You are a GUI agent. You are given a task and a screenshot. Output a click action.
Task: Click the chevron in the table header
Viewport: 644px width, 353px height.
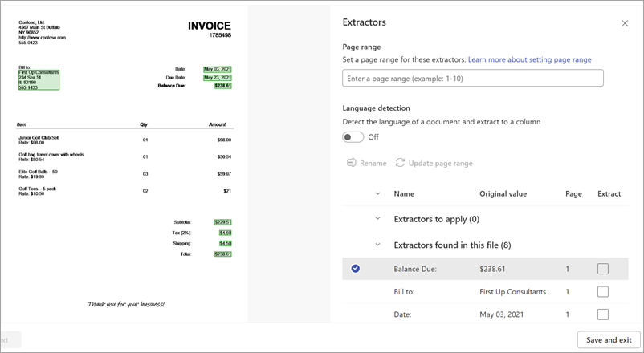point(377,193)
